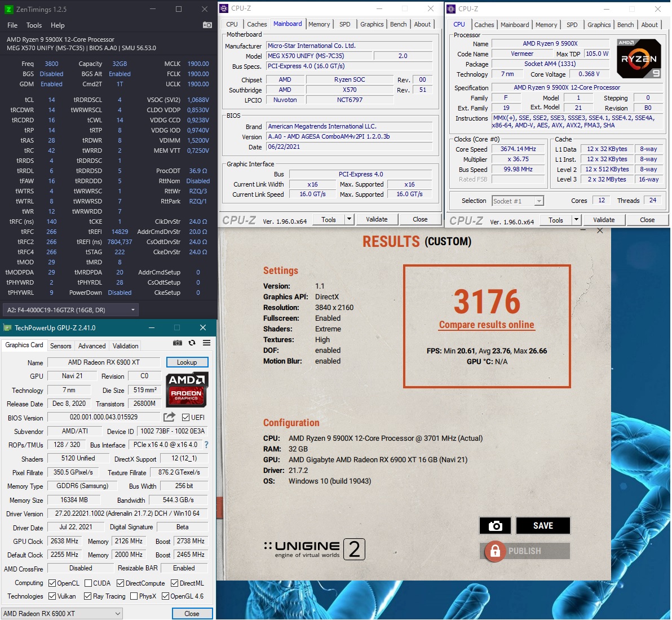Toggle UEFI checkbox in GPU-Z
Image resolution: width=672 pixels, height=620 pixels.
pyautogui.click(x=185, y=417)
